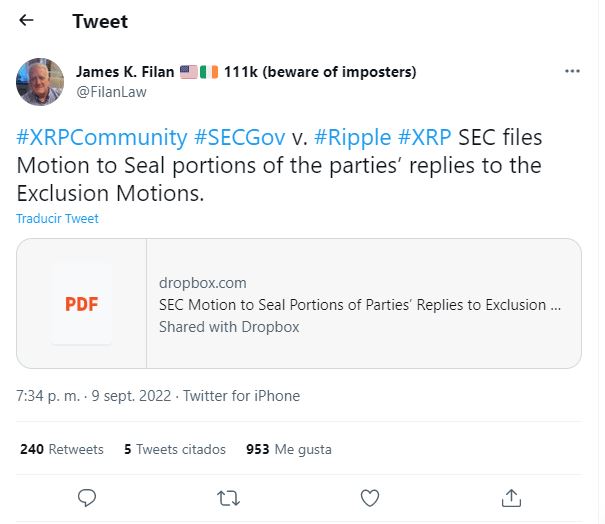Click the back arrow icon
The height and width of the screenshot is (524, 605).
click(26, 21)
